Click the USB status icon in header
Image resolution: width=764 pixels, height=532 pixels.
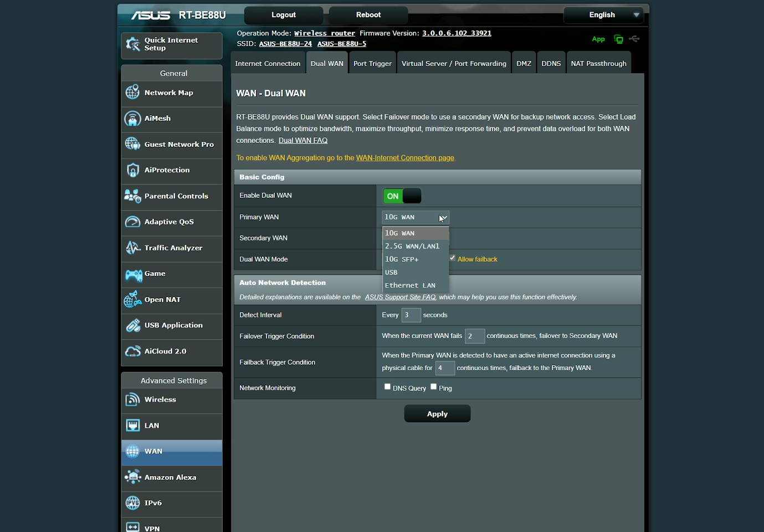pos(634,39)
